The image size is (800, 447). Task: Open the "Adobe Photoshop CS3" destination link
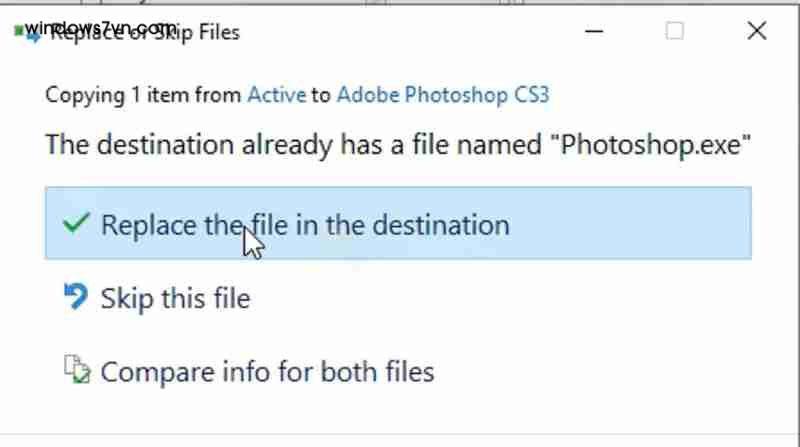coord(443,95)
